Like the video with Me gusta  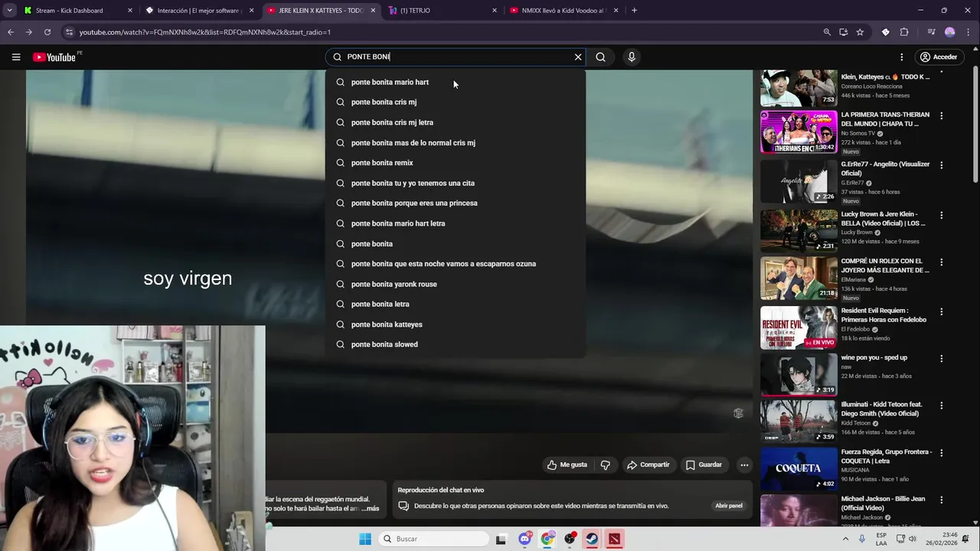click(x=567, y=465)
